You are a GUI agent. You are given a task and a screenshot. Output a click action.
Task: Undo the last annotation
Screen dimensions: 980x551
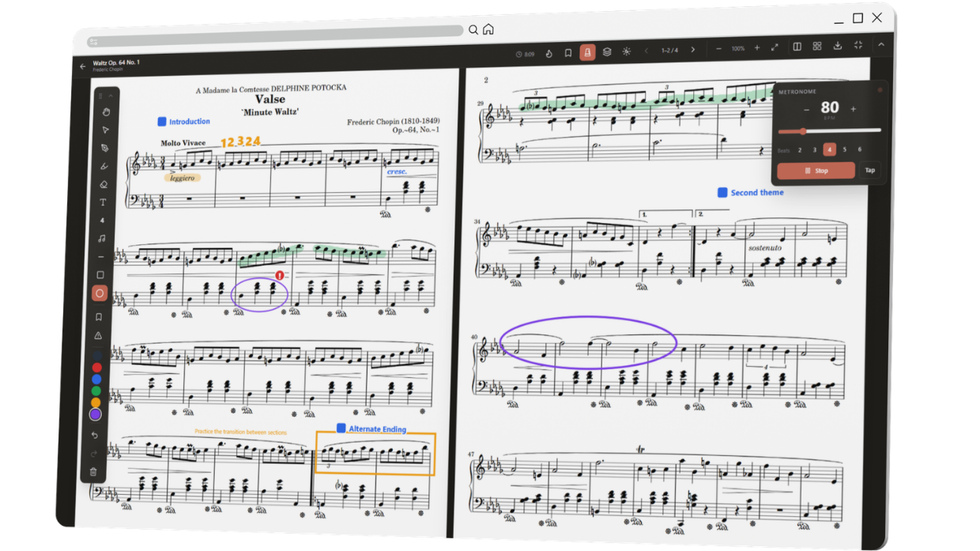(95, 436)
